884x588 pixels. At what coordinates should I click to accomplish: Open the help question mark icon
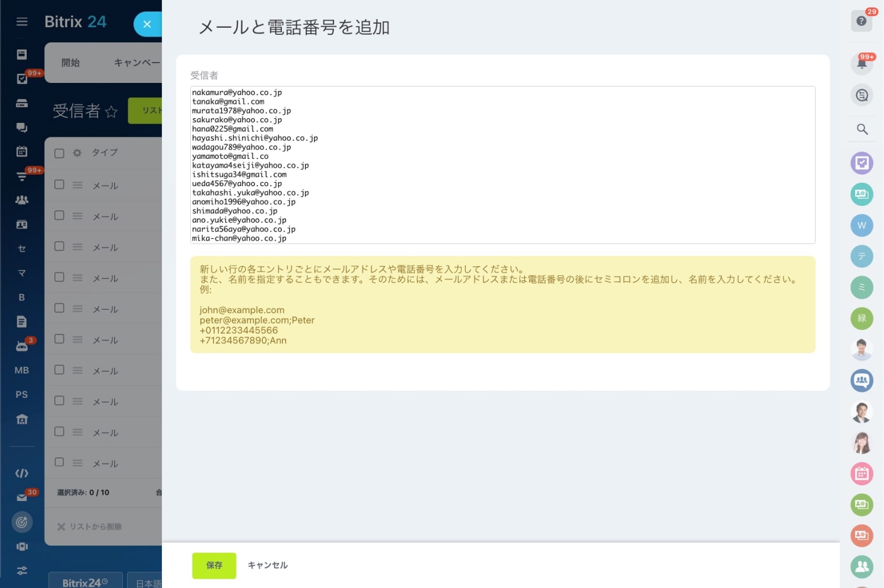coord(861,21)
